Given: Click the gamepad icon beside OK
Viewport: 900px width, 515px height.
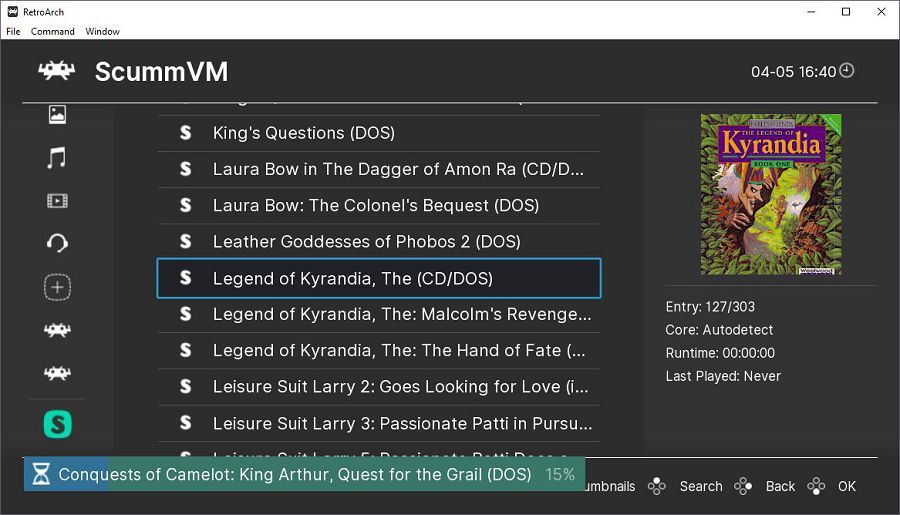Looking at the screenshot, I should pyautogui.click(x=816, y=486).
